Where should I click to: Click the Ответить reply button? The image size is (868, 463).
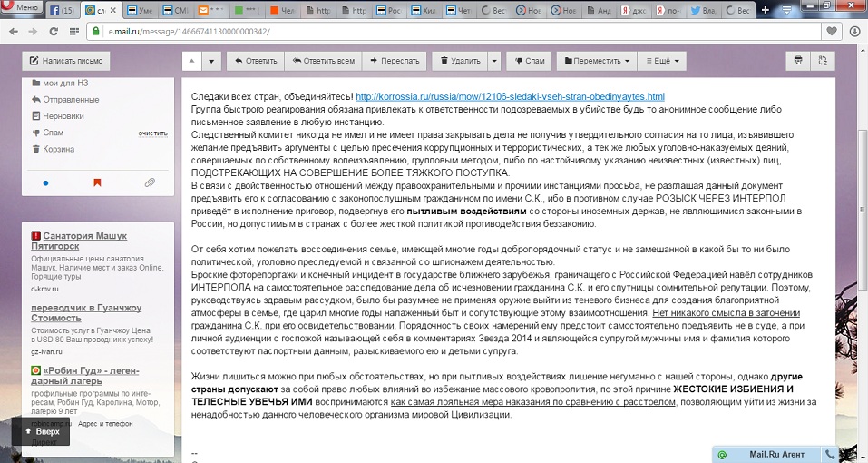tap(254, 61)
